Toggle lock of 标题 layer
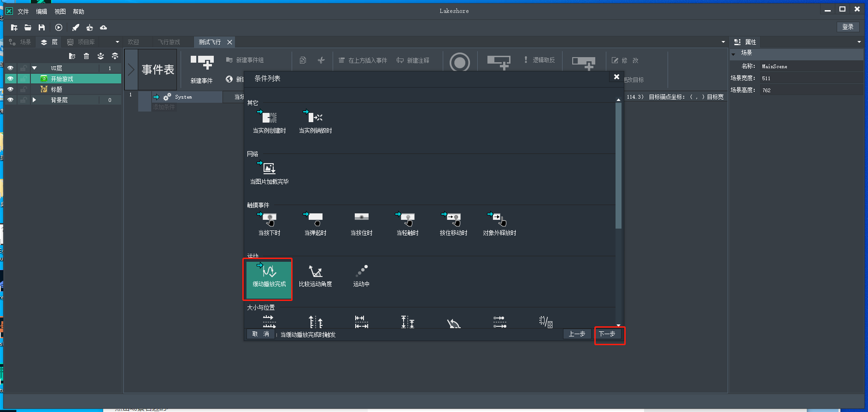The height and width of the screenshot is (412, 868). click(23, 89)
